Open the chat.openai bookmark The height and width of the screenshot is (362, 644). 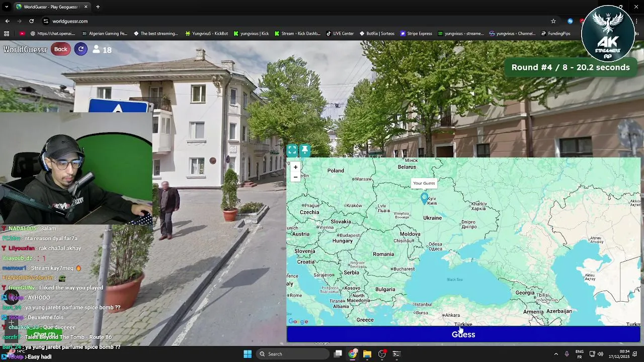coord(52,34)
